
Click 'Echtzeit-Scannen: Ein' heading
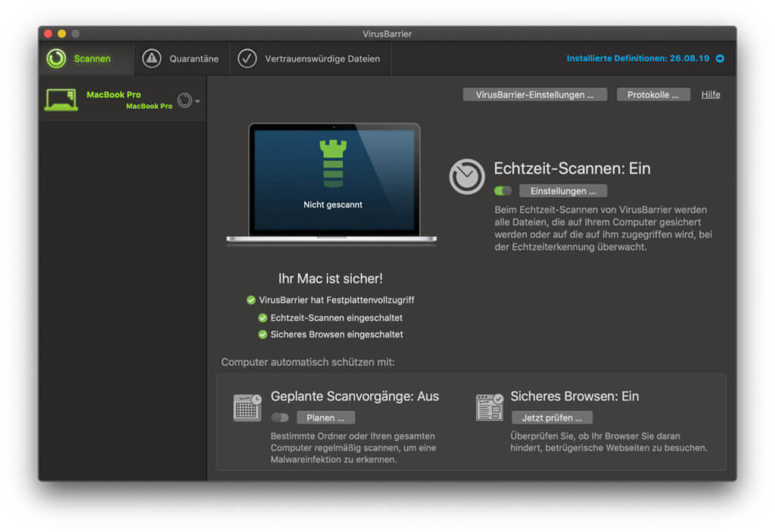572,169
